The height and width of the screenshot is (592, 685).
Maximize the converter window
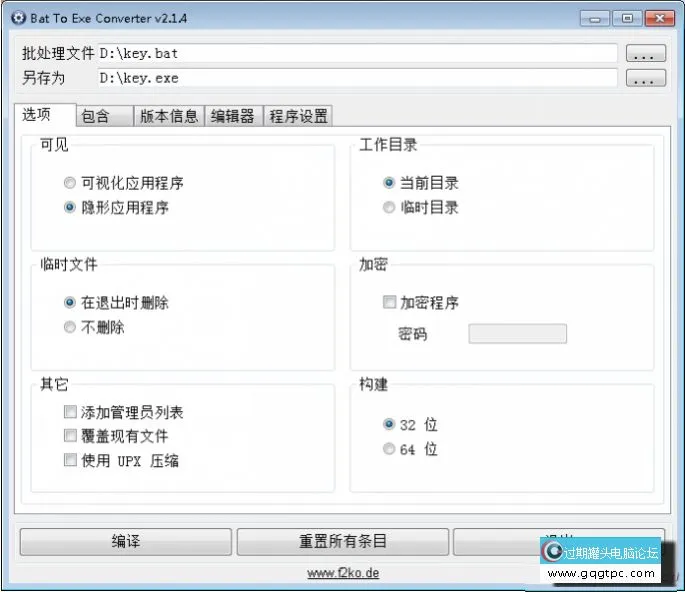(x=627, y=19)
